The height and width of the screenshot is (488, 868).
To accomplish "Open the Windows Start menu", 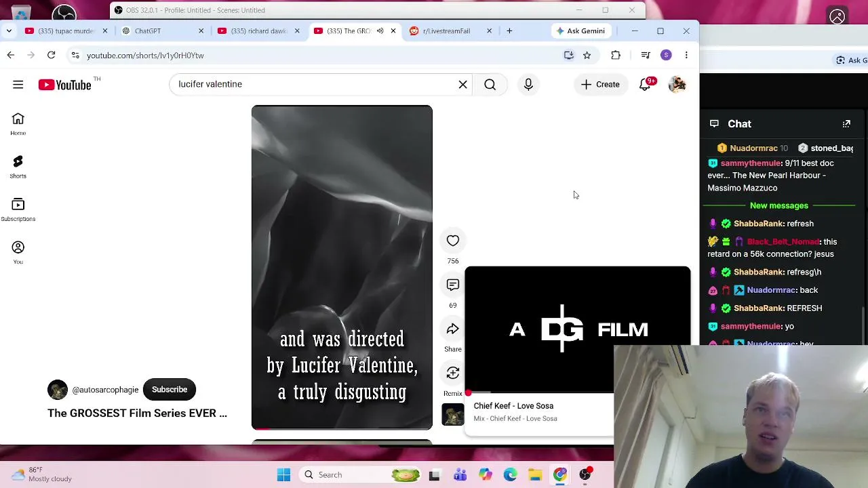I will point(283,475).
